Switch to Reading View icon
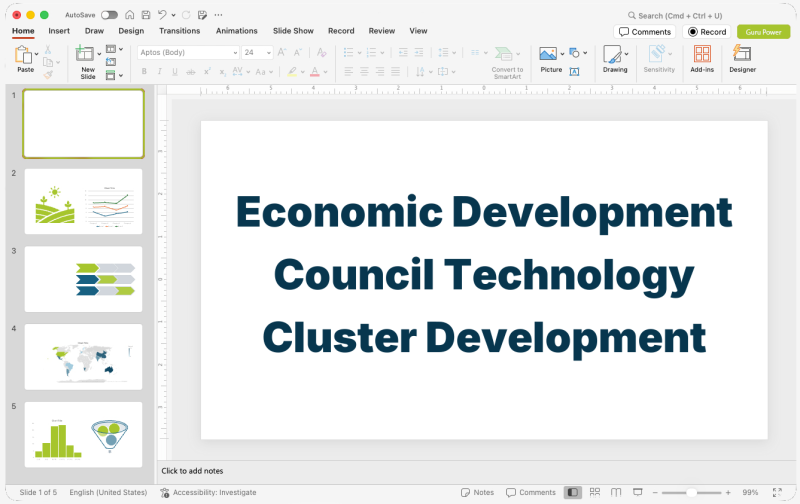The image size is (800, 504). click(616, 492)
